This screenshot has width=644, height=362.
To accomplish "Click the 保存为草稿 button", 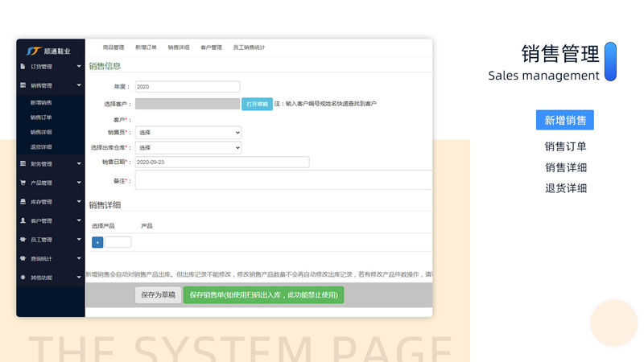I will pyautogui.click(x=158, y=295).
